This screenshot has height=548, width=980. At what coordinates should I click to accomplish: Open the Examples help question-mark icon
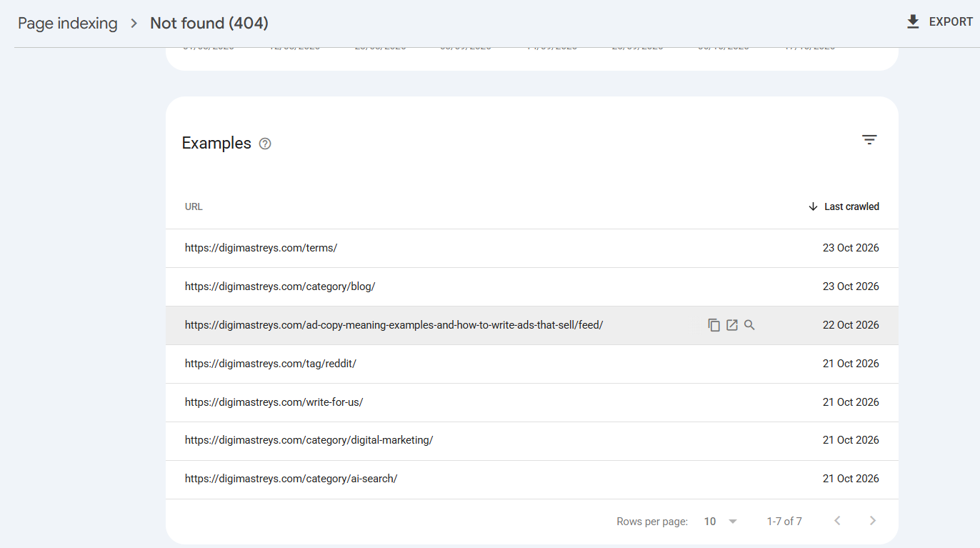coord(265,144)
